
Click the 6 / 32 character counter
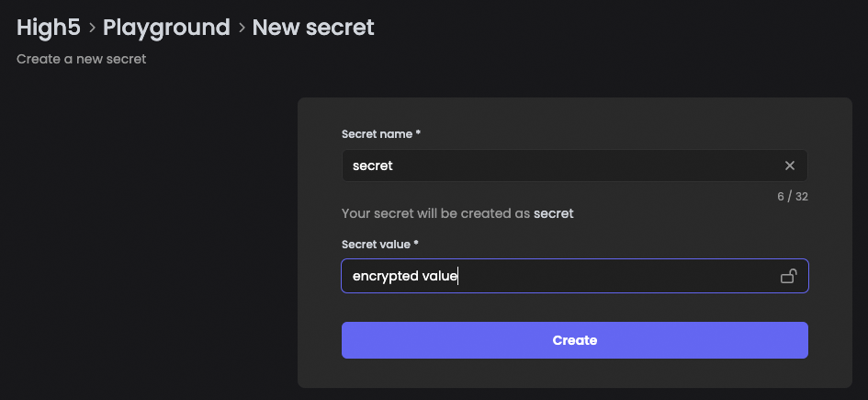coord(790,196)
